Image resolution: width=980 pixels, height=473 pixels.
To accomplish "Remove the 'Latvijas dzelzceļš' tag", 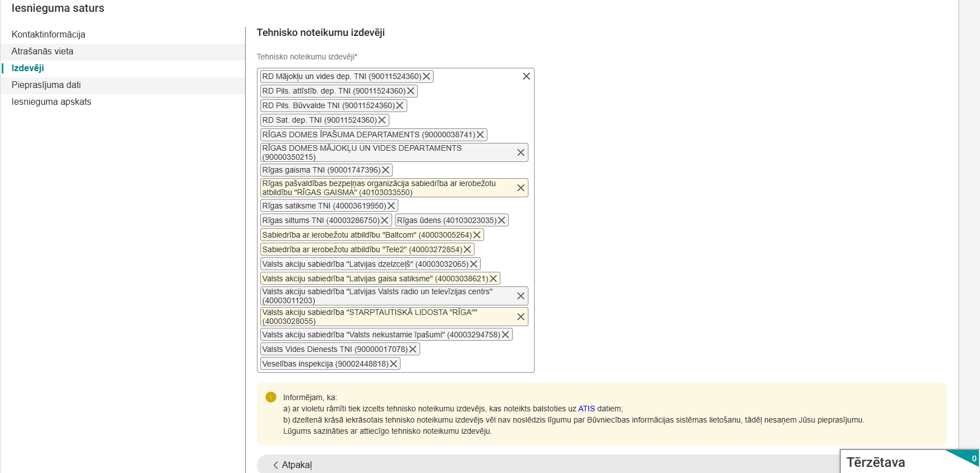I will tap(473, 265).
